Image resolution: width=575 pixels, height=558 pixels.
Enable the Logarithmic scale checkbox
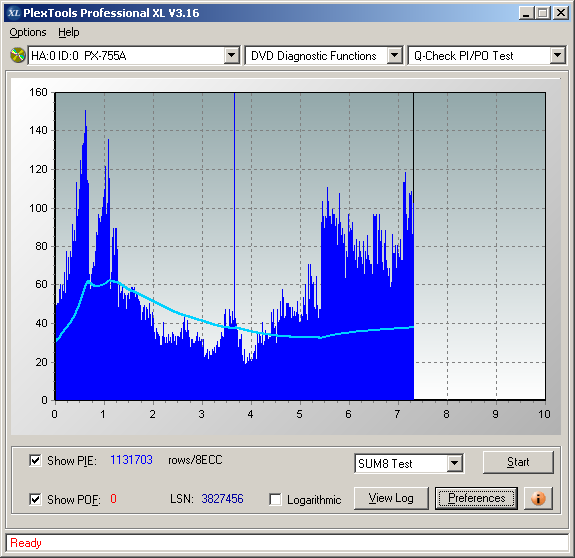point(275,499)
